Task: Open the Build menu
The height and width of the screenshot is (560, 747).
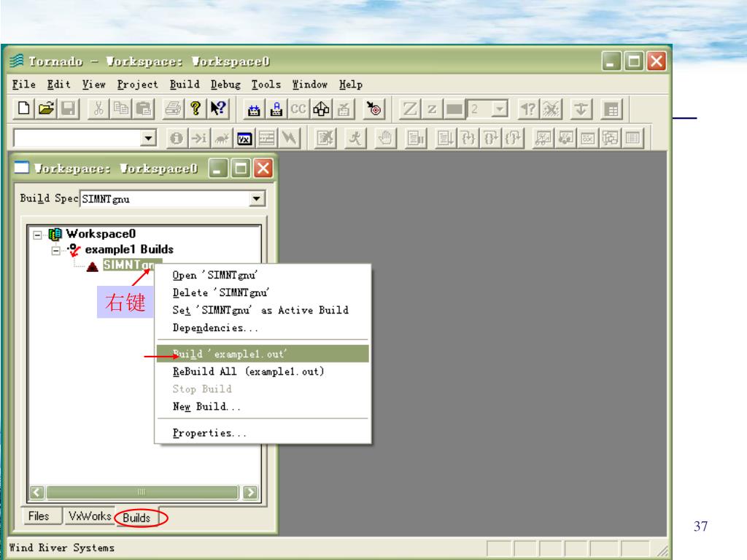Action: click(185, 85)
